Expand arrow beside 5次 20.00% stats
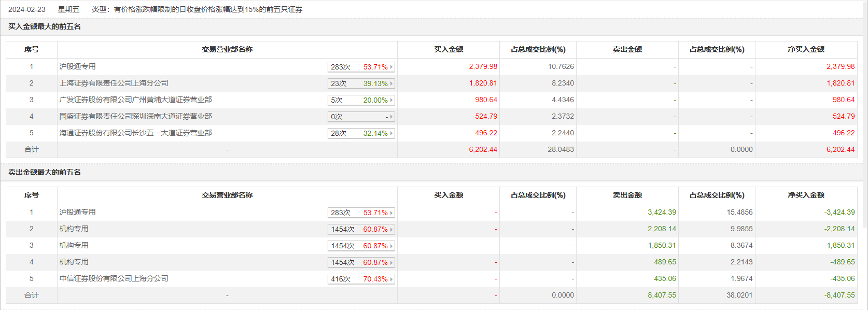Screen dimensions: 868x310 pos(391,100)
